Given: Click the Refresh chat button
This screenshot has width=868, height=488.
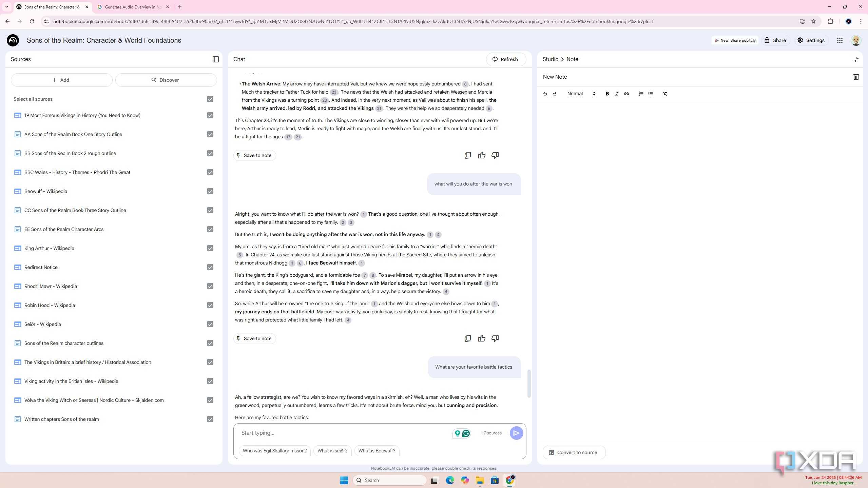Looking at the screenshot, I should pyautogui.click(x=505, y=59).
